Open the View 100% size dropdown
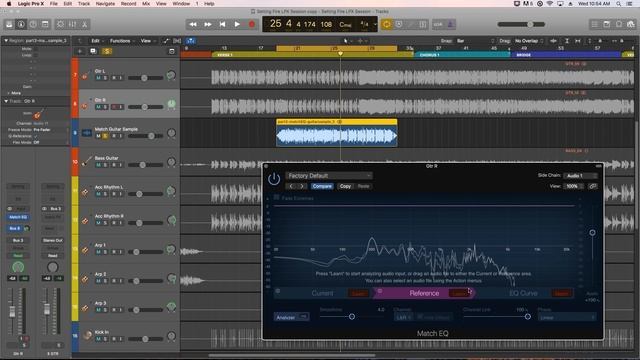This screenshot has height=360, width=640. 574,186
